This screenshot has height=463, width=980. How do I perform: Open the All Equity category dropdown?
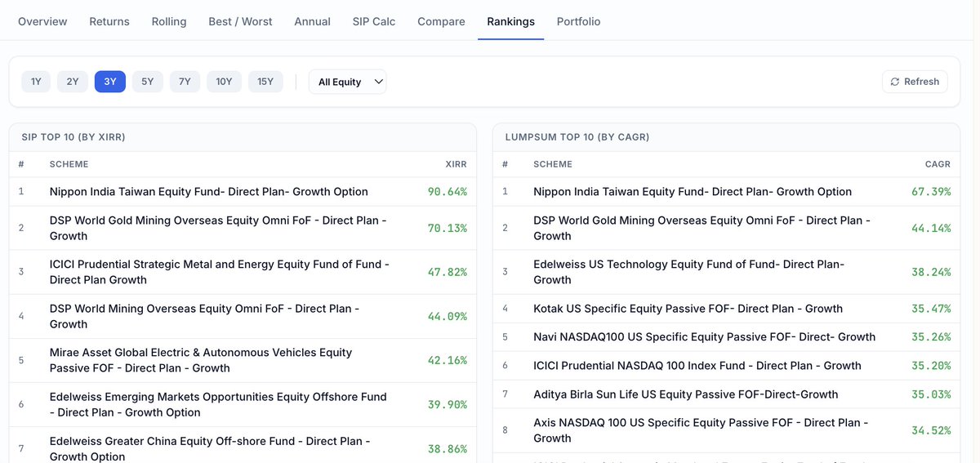coord(348,82)
